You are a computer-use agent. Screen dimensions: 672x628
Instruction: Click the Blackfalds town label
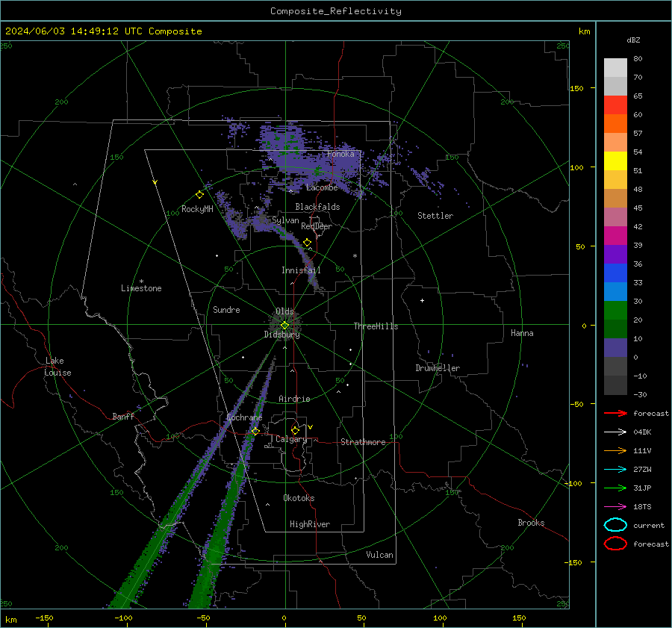317,207
